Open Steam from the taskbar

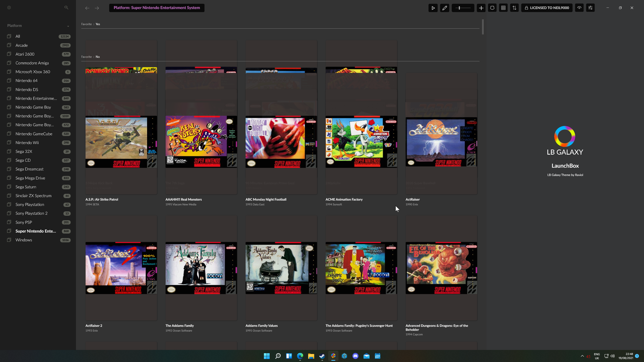click(322, 356)
